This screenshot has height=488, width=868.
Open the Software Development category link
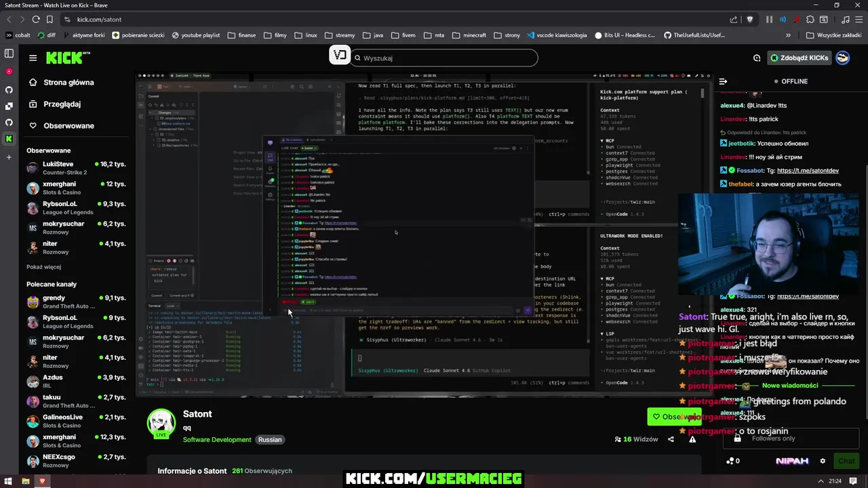217,440
